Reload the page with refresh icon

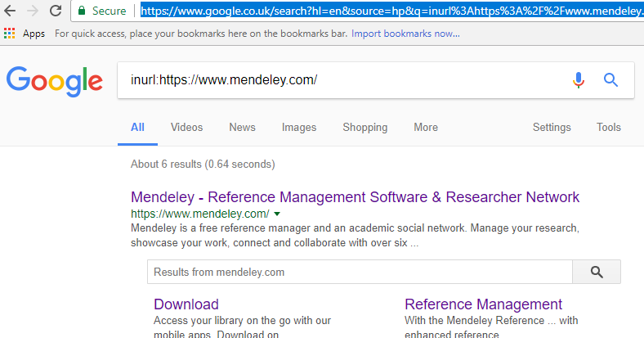pos(56,11)
